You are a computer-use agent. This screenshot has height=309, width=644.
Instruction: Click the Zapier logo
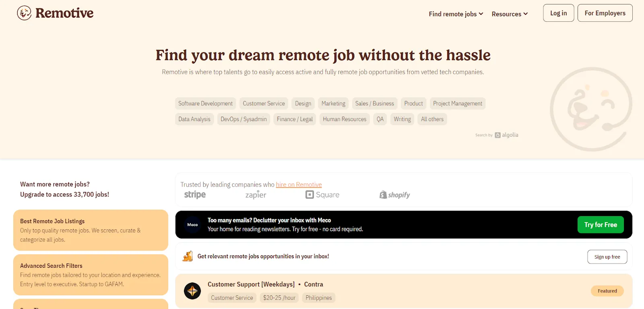(256, 195)
